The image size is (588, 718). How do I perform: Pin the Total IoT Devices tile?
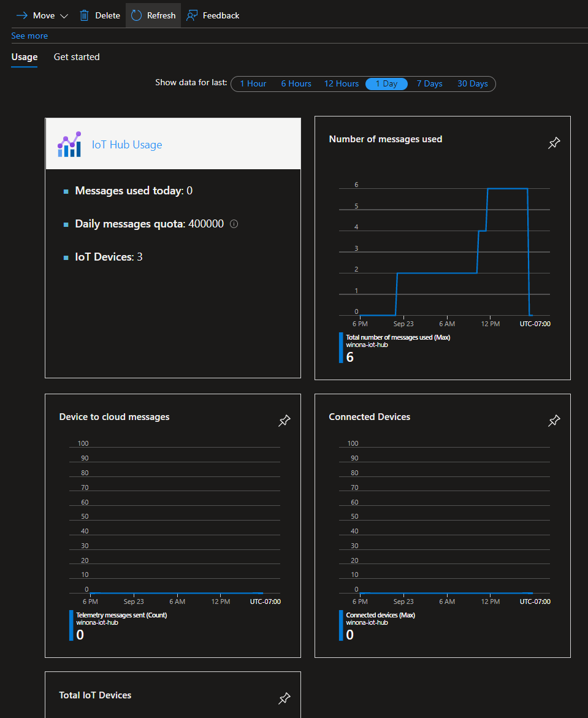(284, 699)
